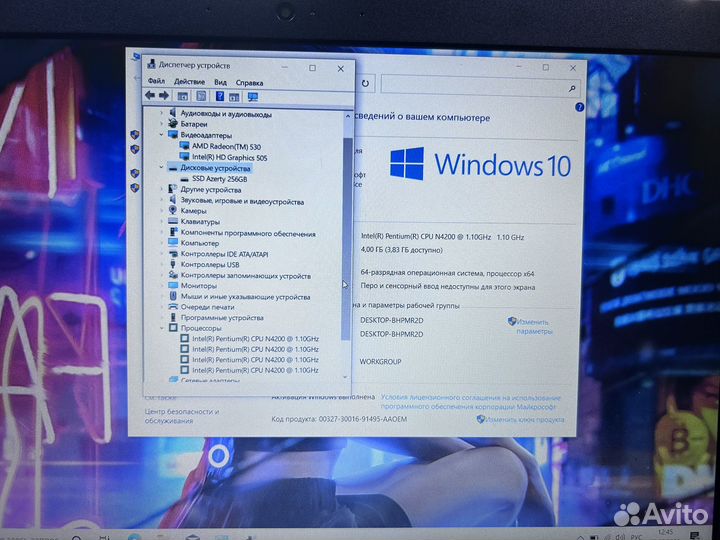
Task: Click the search field in System window
Action: [480, 85]
